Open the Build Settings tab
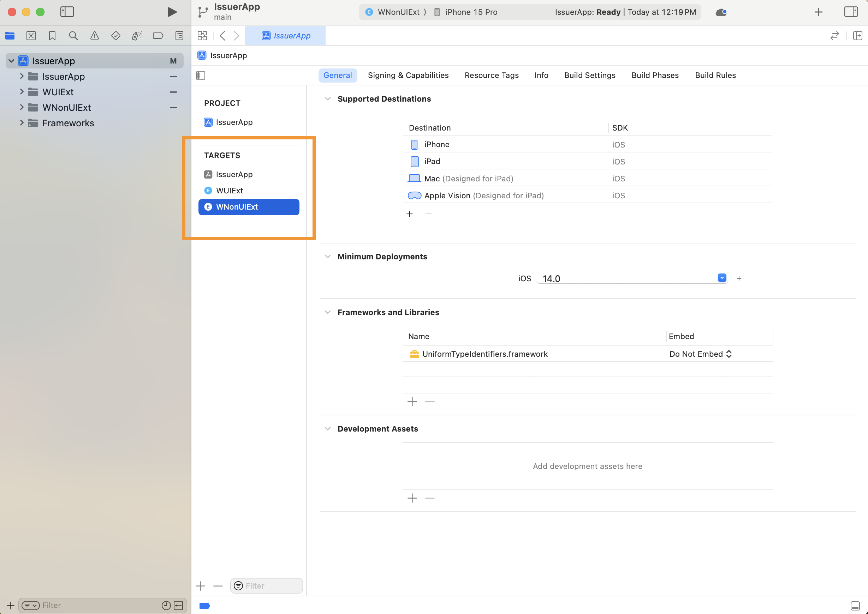Viewport: 868px width, 614px height. click(x=589, y=75)
